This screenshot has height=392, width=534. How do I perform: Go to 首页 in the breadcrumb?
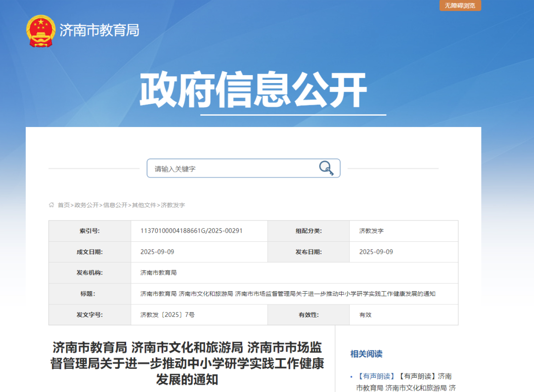pyautogui.click(x=64, y=205)
